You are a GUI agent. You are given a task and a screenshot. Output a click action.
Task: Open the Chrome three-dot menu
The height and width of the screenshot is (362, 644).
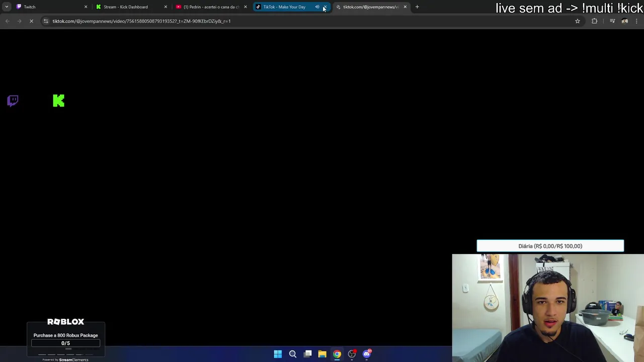click(637, 21)
